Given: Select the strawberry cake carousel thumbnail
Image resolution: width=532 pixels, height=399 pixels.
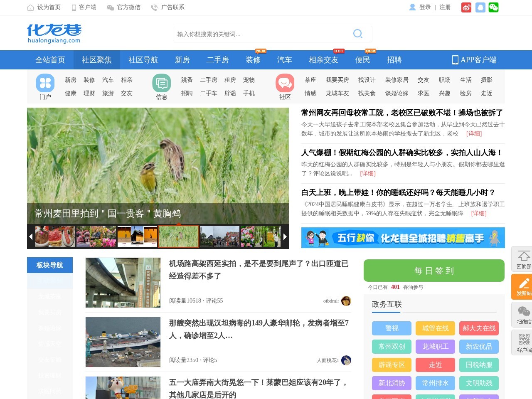Looking at the screenshot, I should pos(55,236).
